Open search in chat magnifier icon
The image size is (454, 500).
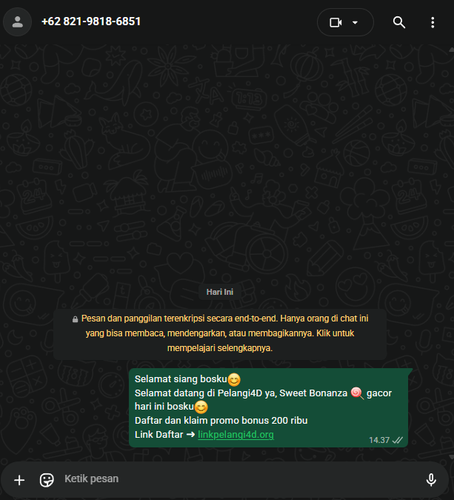pyautogui.click(x=399, y=22)
